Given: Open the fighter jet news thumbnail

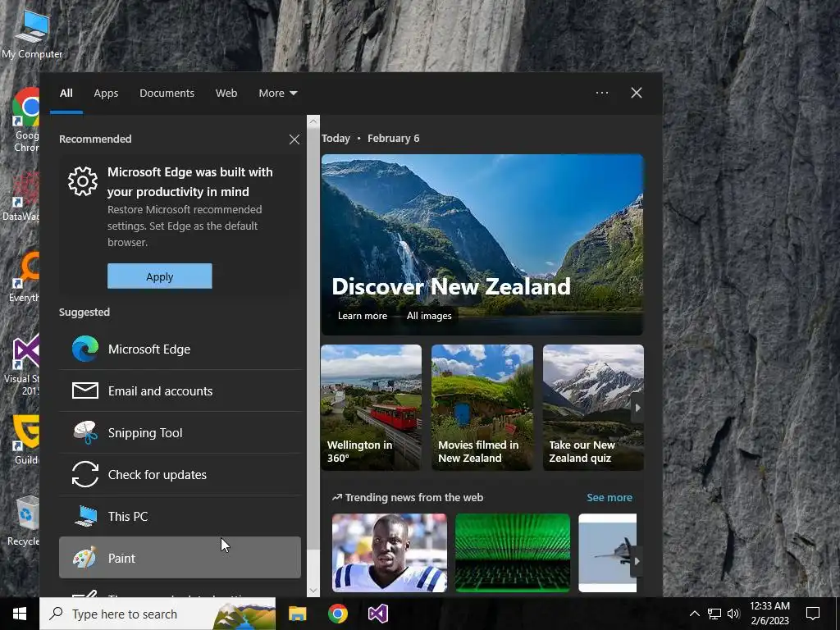Looking at the screenshot, I should pyautogui.click(x=608, y=553).
